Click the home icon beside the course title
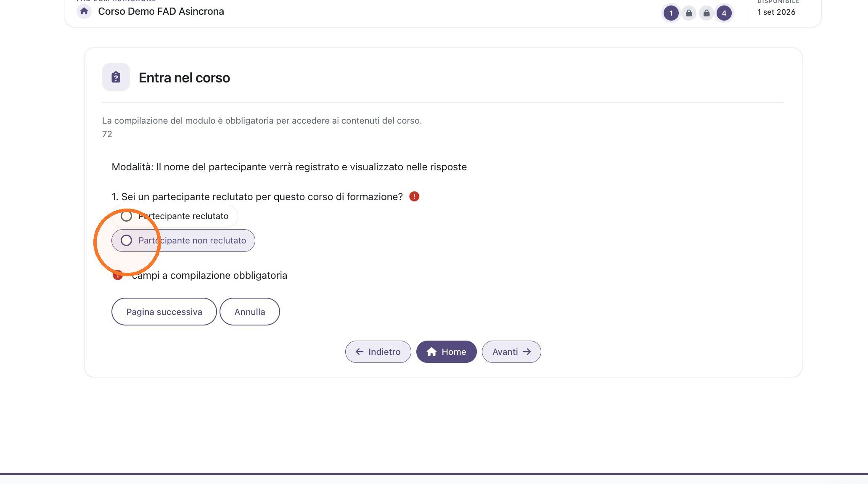Image resolution: width=868 pixels, height=484 pixels. (x=84, y=11)
